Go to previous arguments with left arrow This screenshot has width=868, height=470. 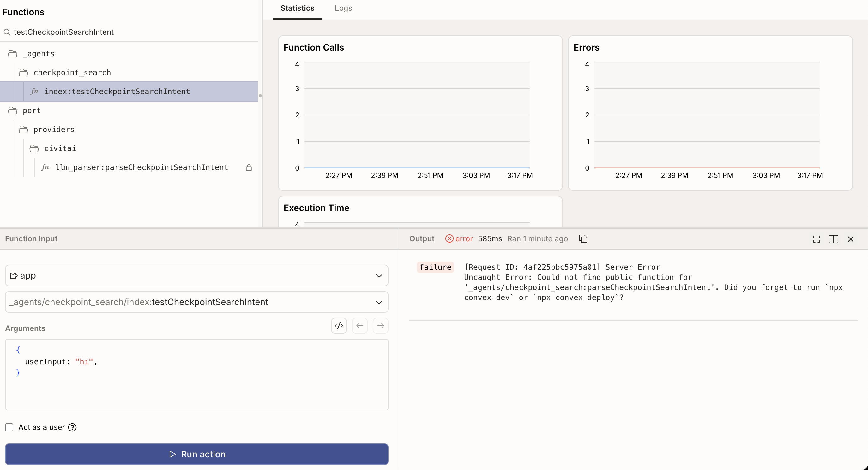[359, 325]
